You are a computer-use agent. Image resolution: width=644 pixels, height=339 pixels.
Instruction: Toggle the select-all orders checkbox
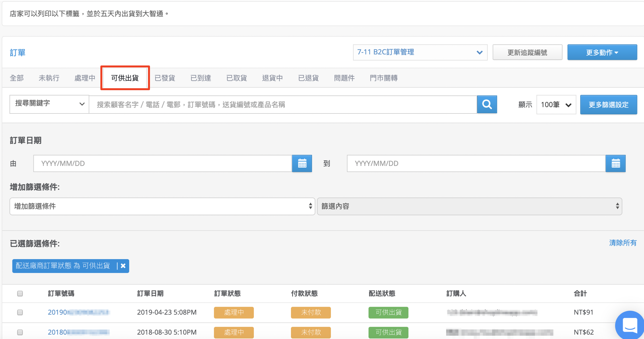pos(20,293)
